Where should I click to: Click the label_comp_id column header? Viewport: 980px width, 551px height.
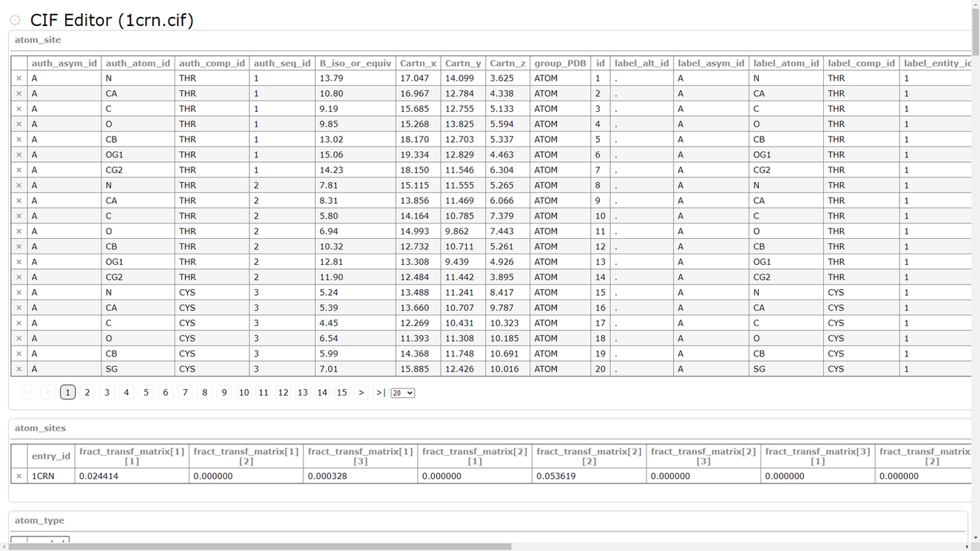(862, 63)
